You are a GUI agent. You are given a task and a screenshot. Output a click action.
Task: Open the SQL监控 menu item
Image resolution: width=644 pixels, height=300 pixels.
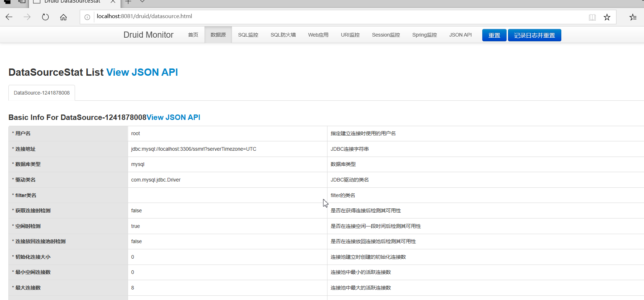click(248, 35)
